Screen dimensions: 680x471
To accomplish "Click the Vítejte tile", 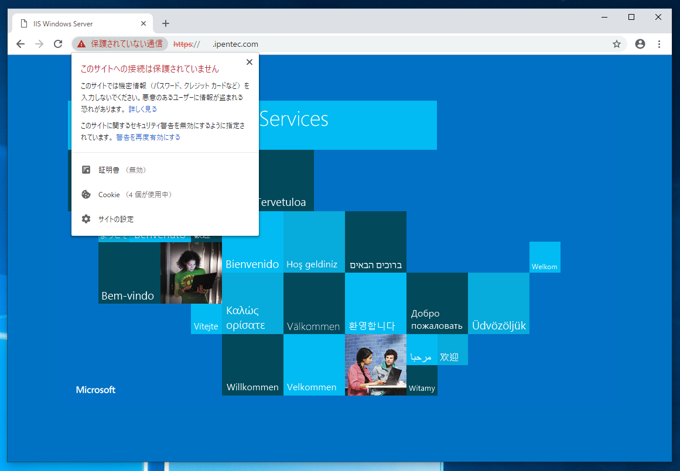I will coord(206,319).
